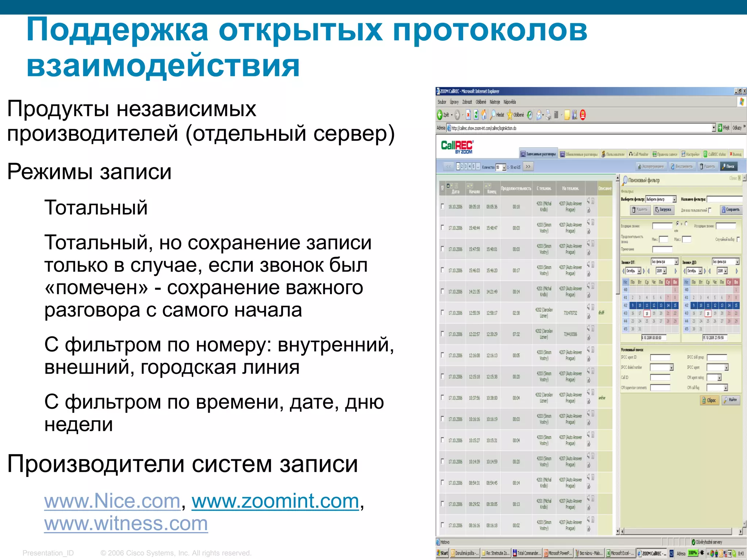Click the red phone toolbar icon
Image resolution: width=747 pixels, height=560 pixels.
(583, 115)
